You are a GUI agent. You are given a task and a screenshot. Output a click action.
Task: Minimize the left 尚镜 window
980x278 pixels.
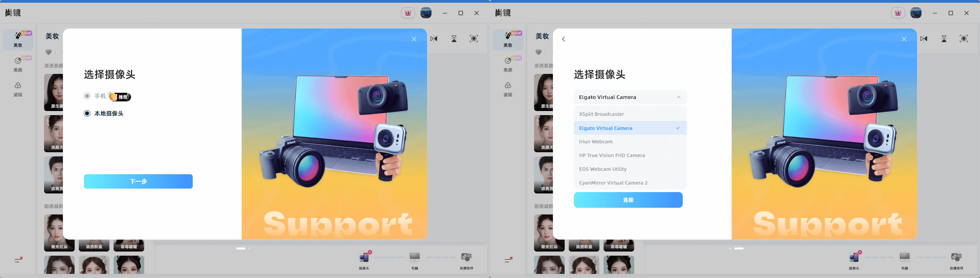(445, 13)
